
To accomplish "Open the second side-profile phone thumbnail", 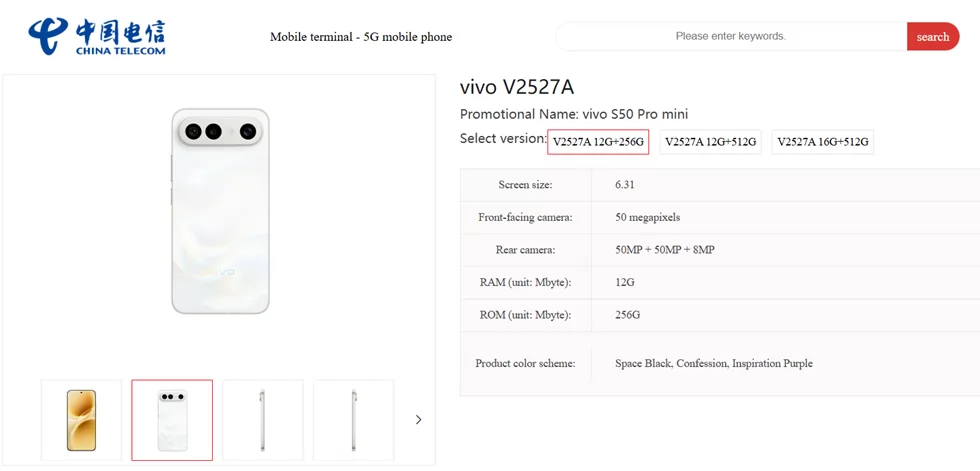I will pyautogui.click(x=353, y=420).
